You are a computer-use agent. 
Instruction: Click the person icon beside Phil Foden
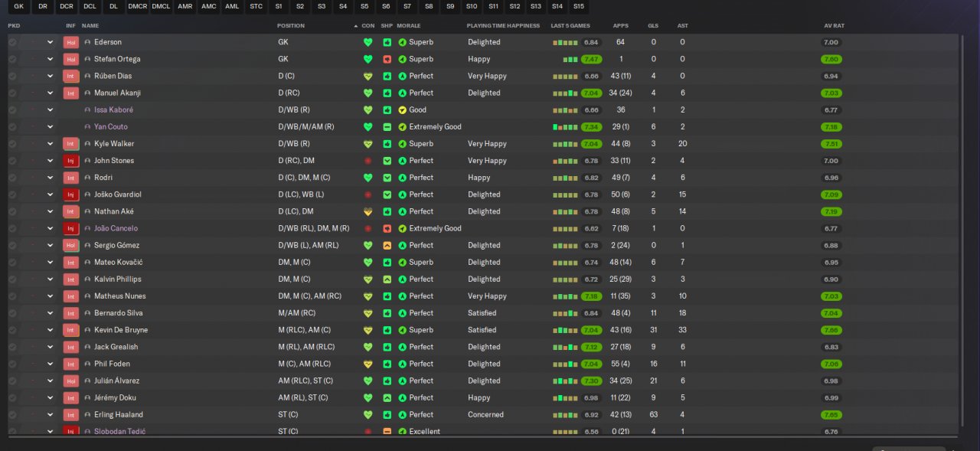87,364
